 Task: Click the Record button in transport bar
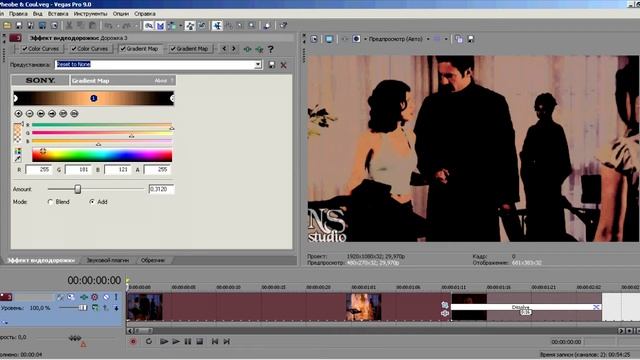click(x=133, y=341)
